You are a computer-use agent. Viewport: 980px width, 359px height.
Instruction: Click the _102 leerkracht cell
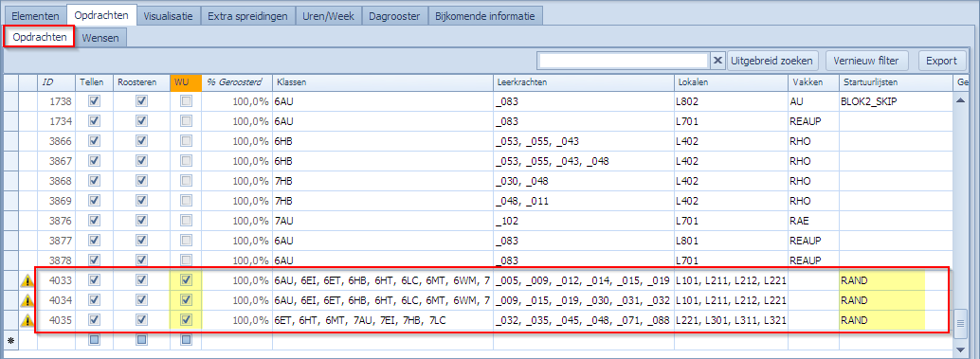[584, 221]
